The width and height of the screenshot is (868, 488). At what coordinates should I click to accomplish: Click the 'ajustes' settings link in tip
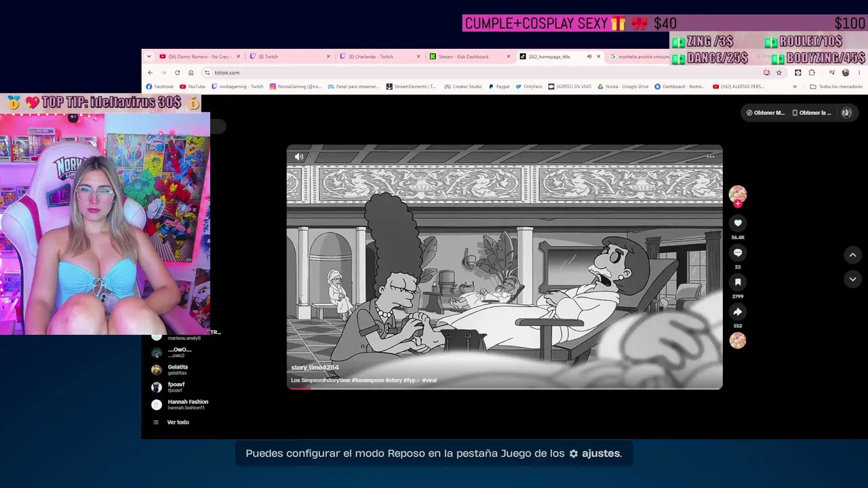pos(595,453)
